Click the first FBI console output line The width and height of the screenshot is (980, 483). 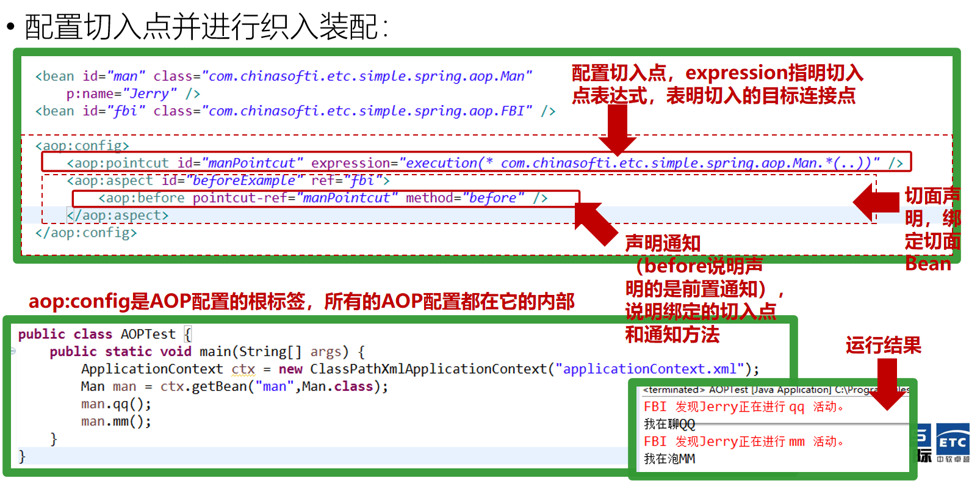pyautogui.click(x=743, y=407)
